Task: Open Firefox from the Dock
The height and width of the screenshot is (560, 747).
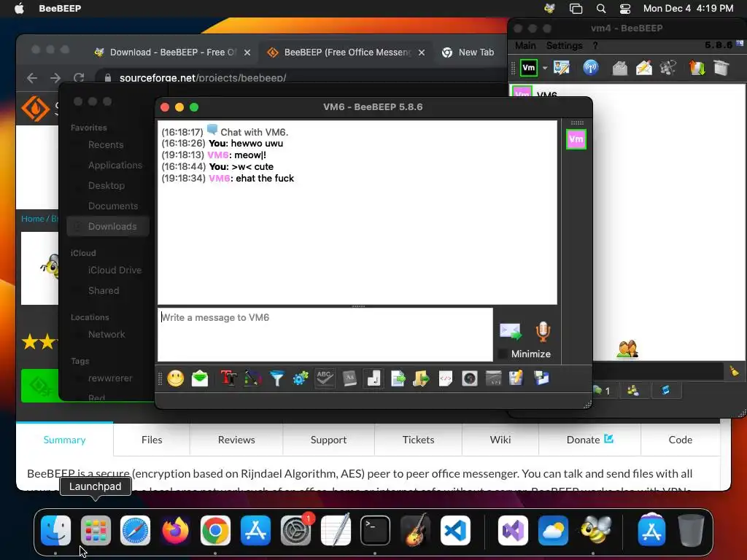Action: 175,530
